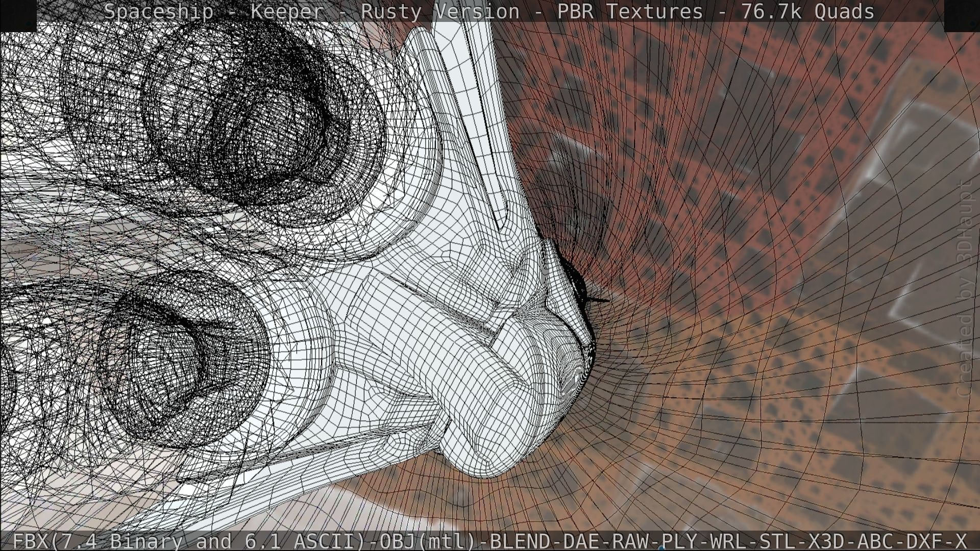Click the vertical 'created by 3DHaupt' watermark
Screen dimensions: 980x551
point(965,291)
